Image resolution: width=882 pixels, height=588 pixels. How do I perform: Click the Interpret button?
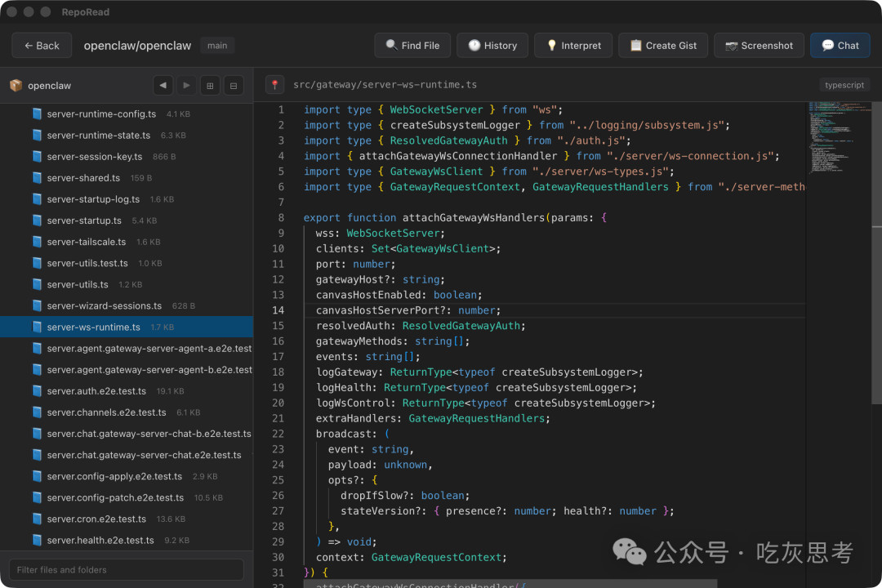pyautogui.click(x=573, y=46)
